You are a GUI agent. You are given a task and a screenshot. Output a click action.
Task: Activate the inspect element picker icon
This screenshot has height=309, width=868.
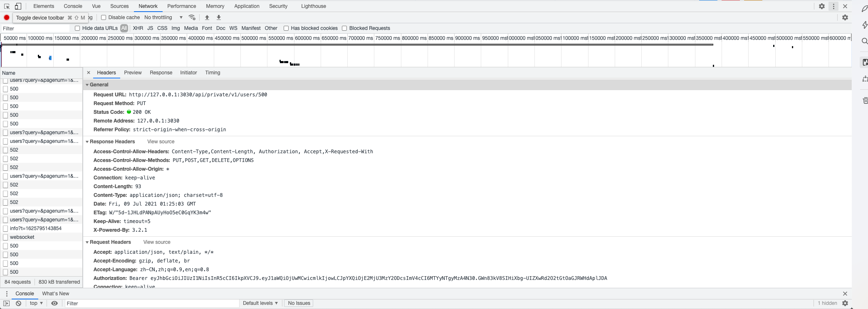pos(7,6)
